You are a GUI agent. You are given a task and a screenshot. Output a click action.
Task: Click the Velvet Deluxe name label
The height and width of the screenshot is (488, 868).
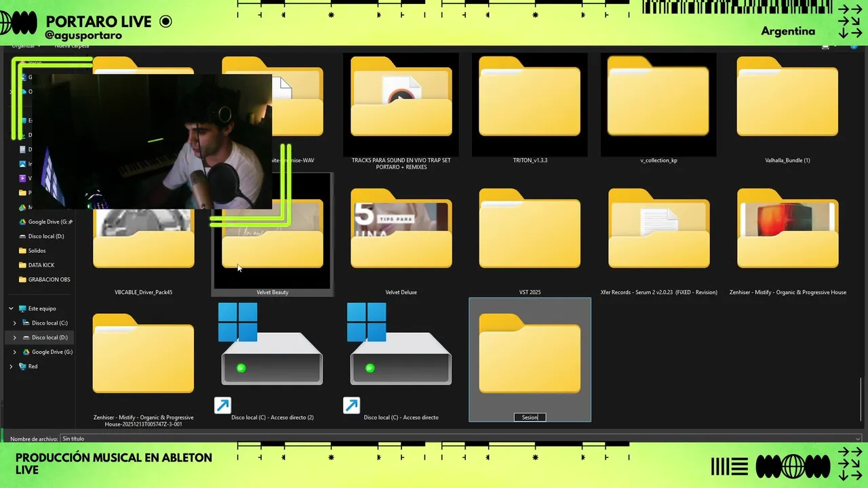click(401, 292)
